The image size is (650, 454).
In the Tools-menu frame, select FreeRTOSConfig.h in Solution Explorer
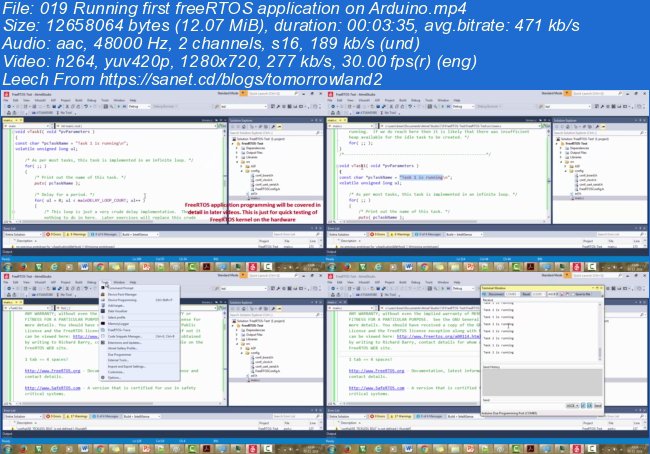[267, 371]
